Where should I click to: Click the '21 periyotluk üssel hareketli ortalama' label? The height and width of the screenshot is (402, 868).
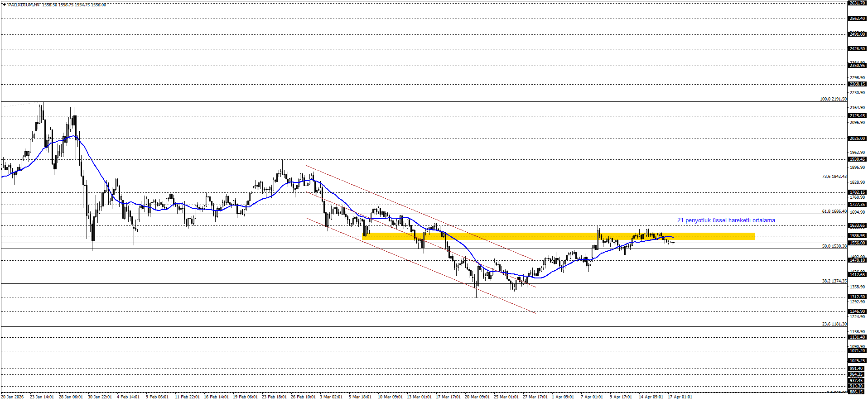(x=726, y=220)
